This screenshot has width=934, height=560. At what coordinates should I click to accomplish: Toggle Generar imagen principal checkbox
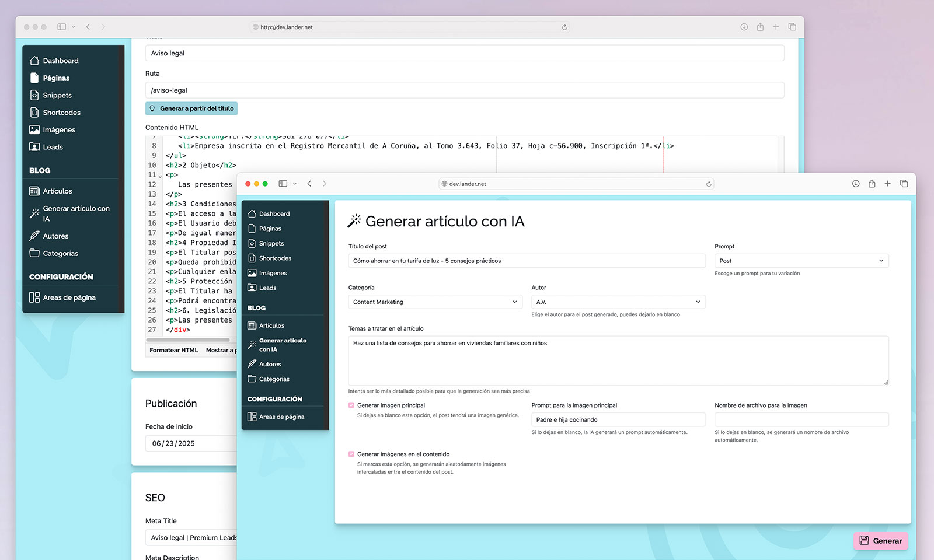[351, 405]
